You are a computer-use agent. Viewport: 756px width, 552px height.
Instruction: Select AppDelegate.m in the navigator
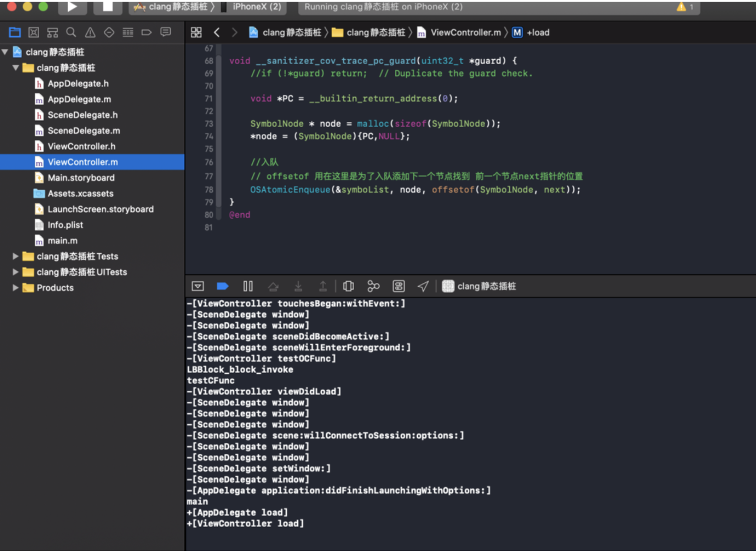[x=79, y=99]
